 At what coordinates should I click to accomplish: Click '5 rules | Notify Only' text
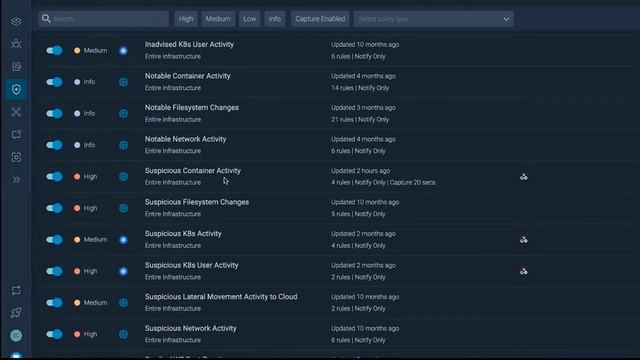358,214
